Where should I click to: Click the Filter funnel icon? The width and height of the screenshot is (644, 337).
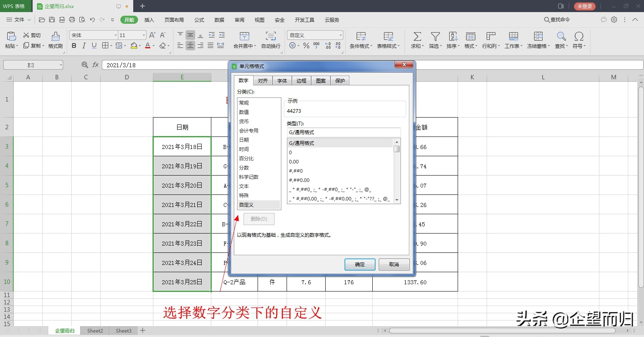[x=435, y=36]
